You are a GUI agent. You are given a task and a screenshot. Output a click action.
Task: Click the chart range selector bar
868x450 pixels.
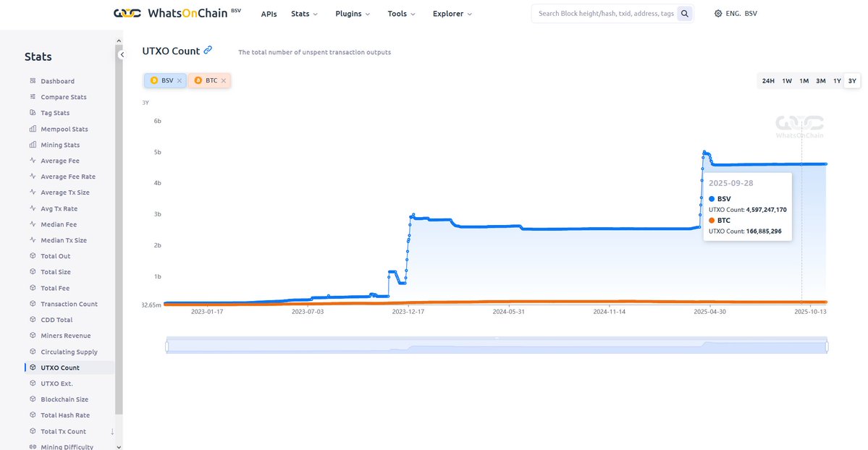tap(497, 345)
